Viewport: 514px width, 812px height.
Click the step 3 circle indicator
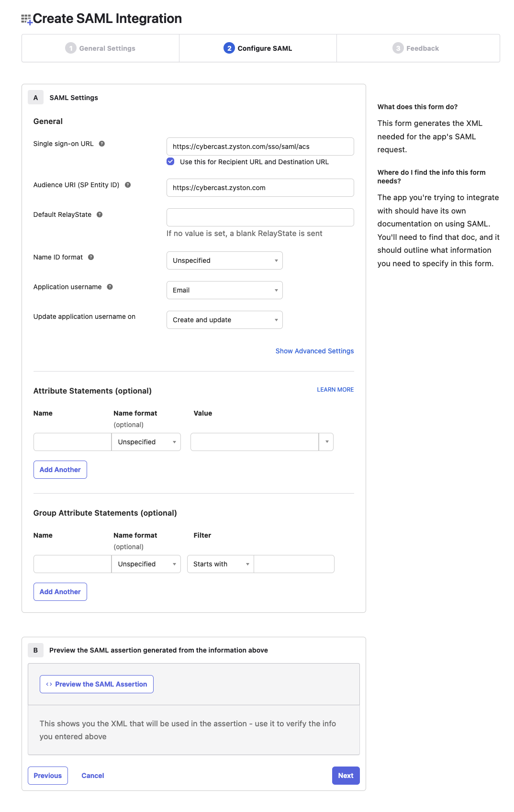coord(398,48)
